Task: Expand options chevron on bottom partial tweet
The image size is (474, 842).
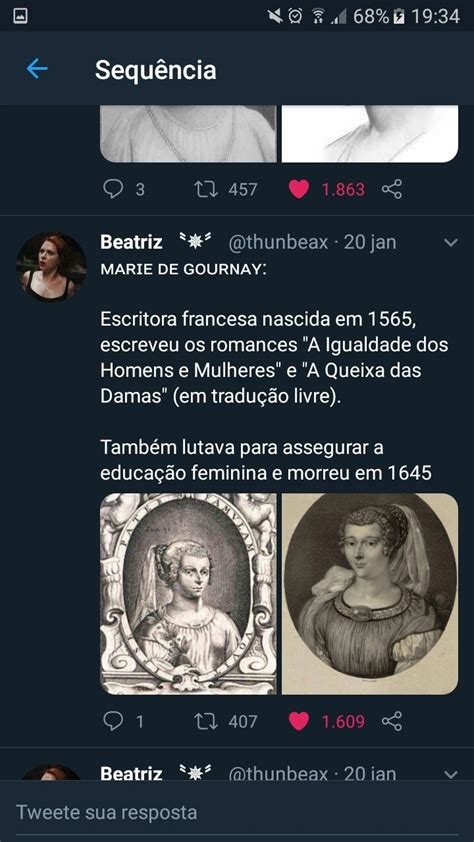Action: click(x=451, y=775)
